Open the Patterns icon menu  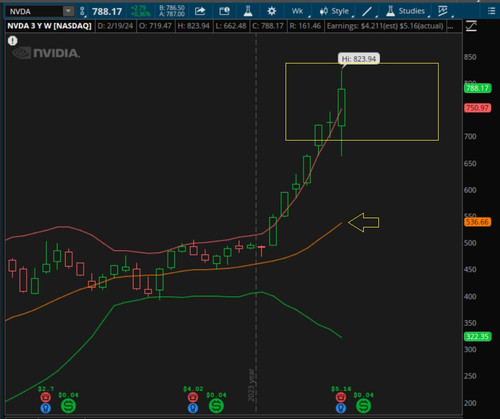(444, 11)
